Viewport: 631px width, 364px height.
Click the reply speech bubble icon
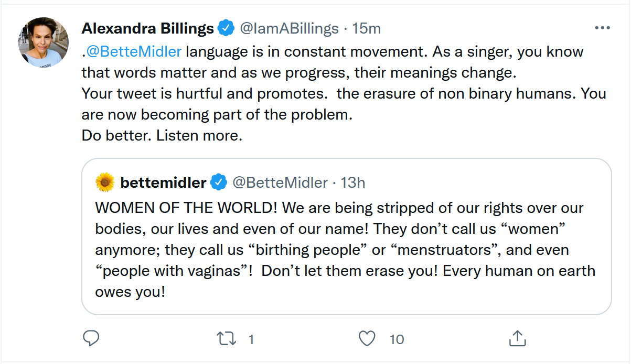91,339
